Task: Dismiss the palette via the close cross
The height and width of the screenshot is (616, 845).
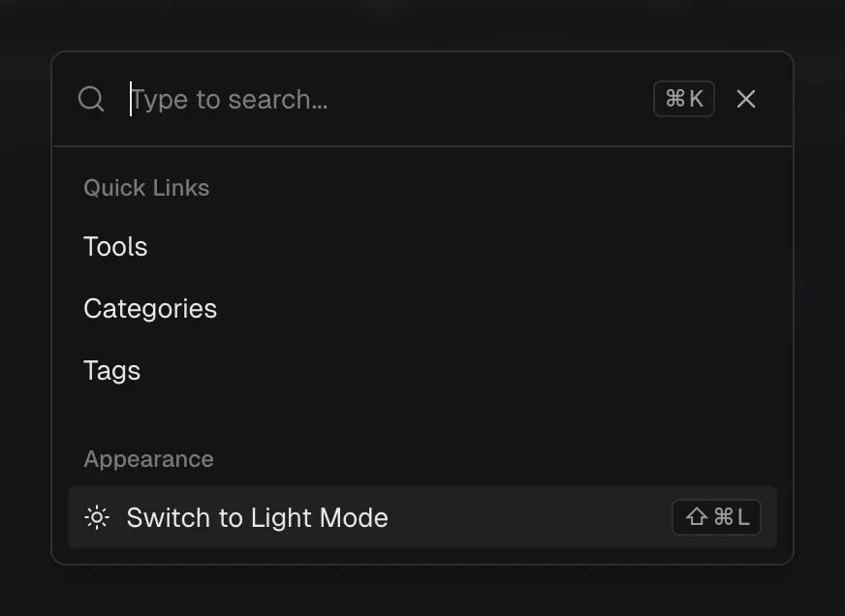Action: click(x=745, y=99)
